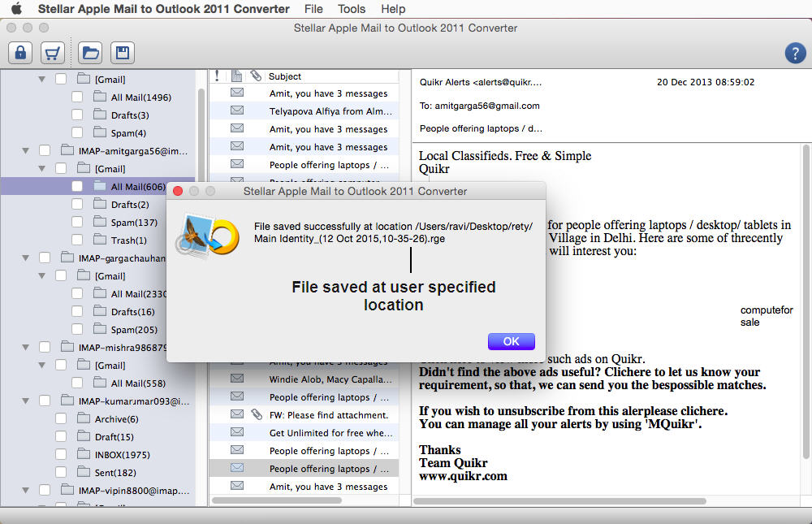The height and width of the screenshot is (524, 812).
Task: Open the Stellar Apple Mail to Outlook 2011 Converter app menu
Action: click(164, 9)
